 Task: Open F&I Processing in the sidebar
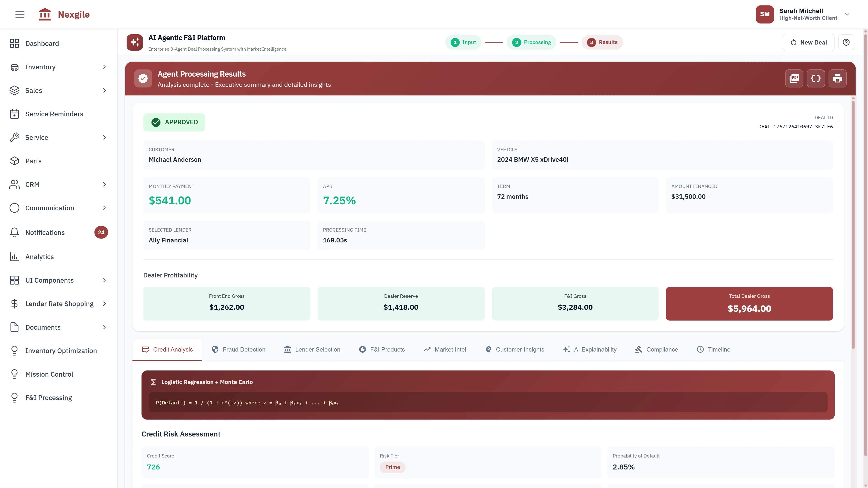point(49,397)
